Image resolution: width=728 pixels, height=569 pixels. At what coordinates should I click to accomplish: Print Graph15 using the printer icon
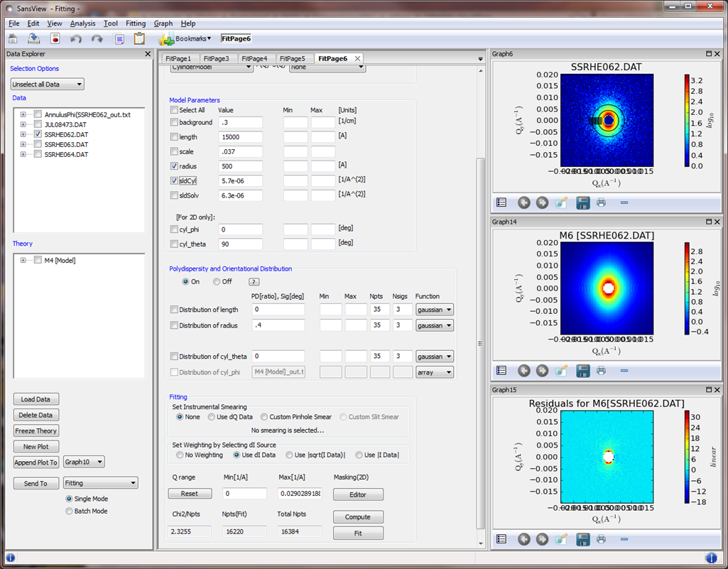point(602,538)
